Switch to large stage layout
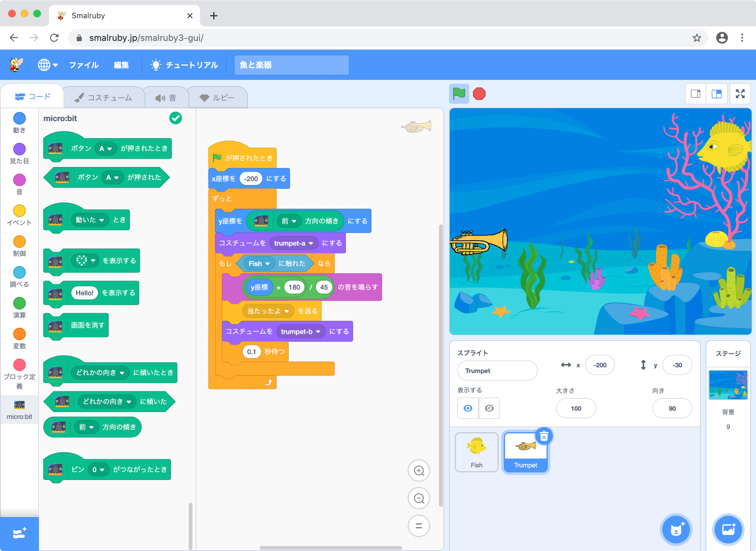 click(716, 94)
